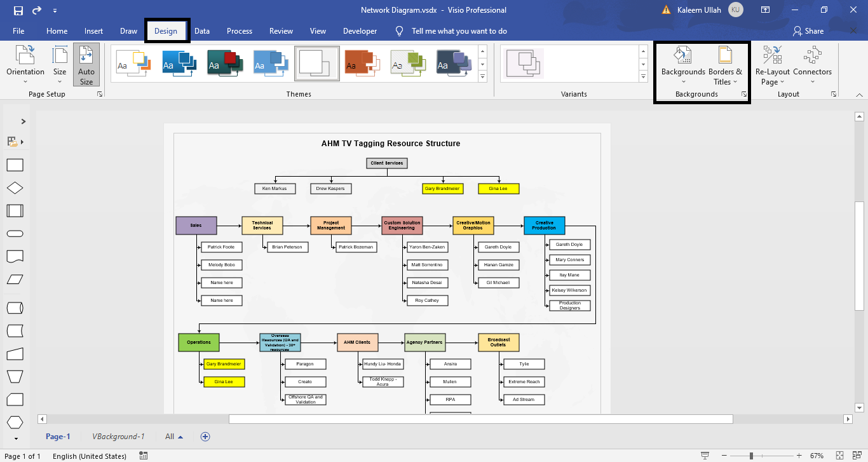Viewport: 868px width, 462px height.
Task: Click the Auto Size icon in Page Setup
Action: tap(86, 64)
